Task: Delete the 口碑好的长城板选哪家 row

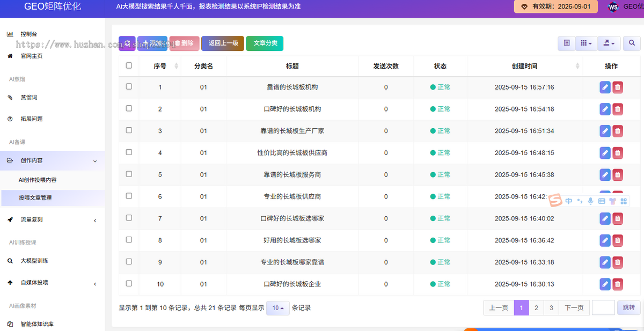Action: tap(618, 218)
